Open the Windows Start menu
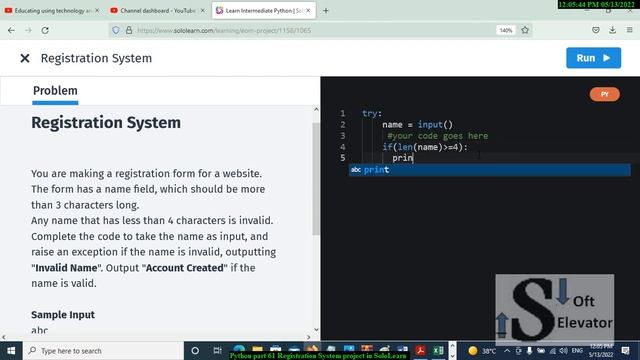Image resolution: width=640 pixels, height=360 pixels. pyautogui.click(x=11, y=351)
